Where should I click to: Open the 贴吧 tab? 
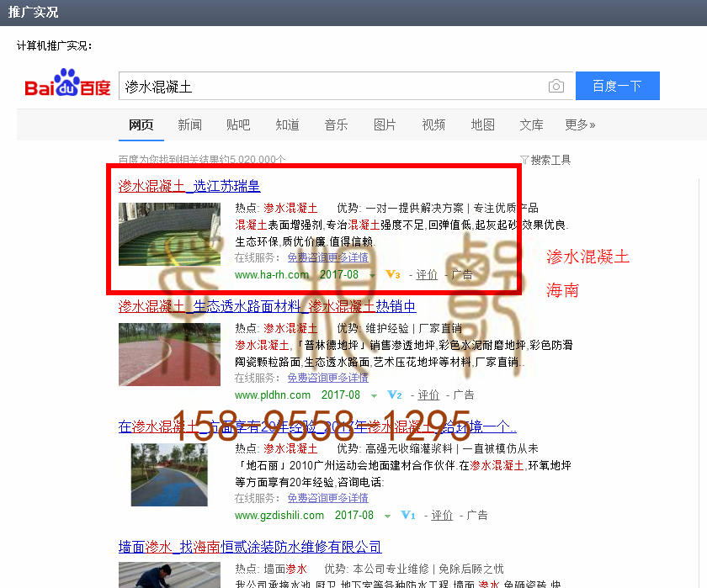[x=238, y=124]
